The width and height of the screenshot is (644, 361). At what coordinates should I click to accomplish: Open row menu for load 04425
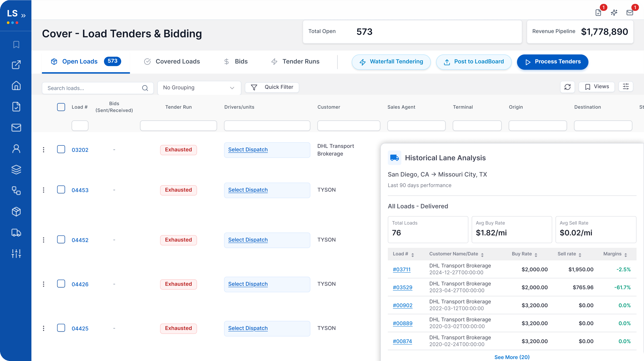43,328
